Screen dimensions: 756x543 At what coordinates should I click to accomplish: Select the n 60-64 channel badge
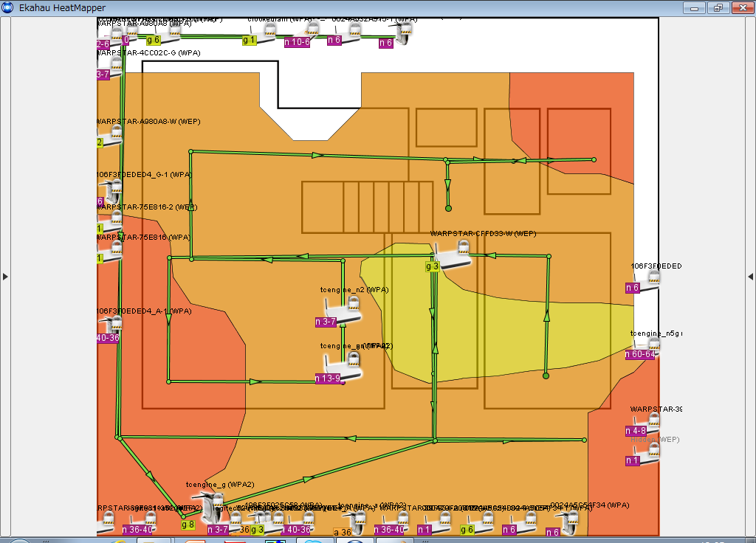[640, 354]
